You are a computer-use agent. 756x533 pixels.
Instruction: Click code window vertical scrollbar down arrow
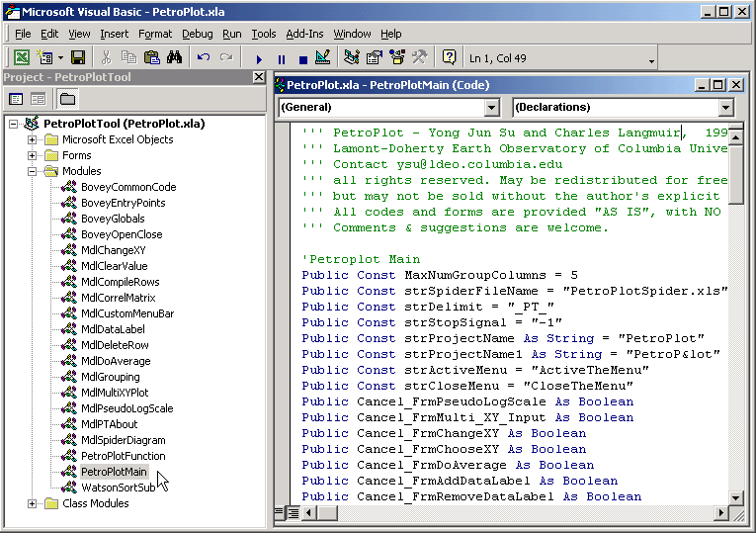click(736, 497)
